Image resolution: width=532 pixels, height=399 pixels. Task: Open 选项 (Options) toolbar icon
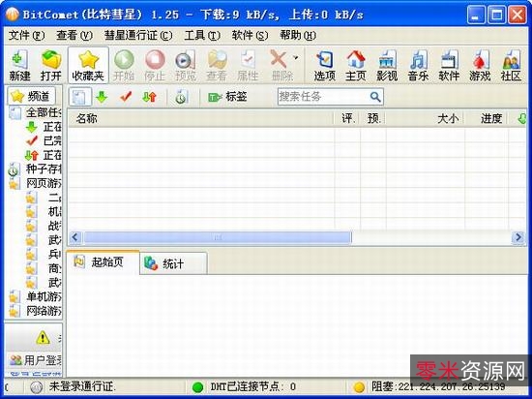pos(325,65)
